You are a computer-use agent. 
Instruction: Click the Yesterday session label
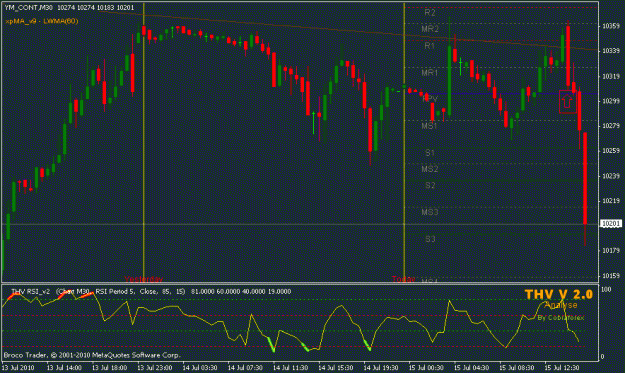coord(143,279)
